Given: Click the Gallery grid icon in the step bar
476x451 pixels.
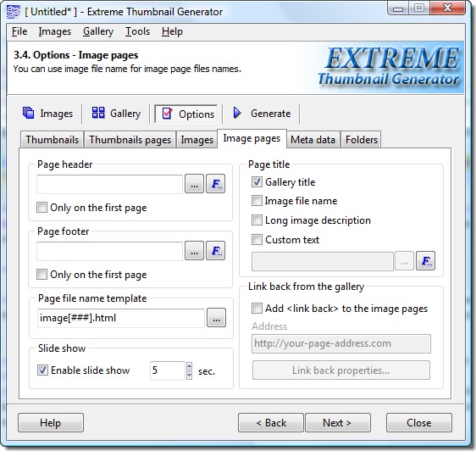Looking at the screenshot, I should click(98, 113).
